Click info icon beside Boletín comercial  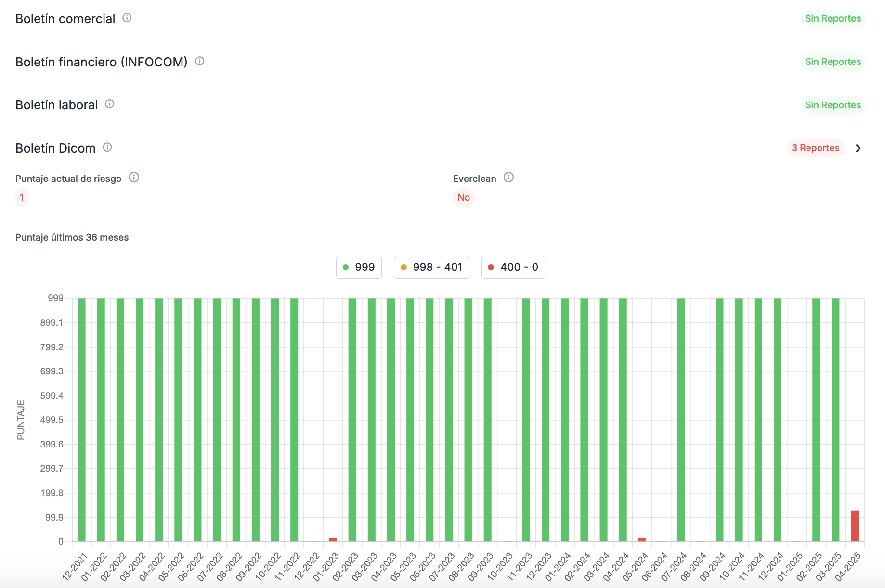click(127, 18)
